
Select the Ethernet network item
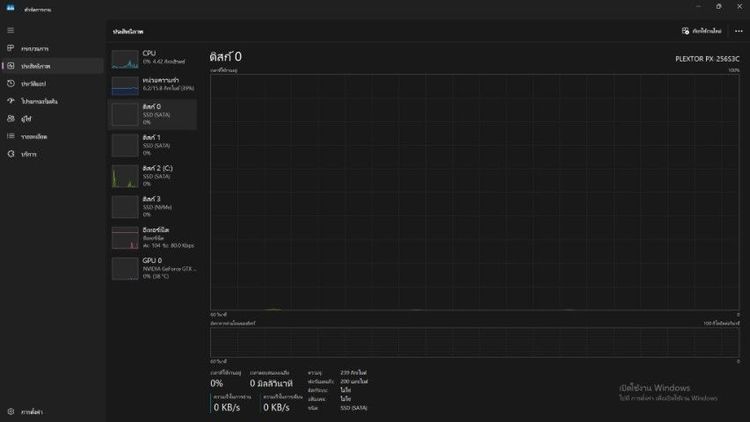pyautogui.click(x=154, y=237)
